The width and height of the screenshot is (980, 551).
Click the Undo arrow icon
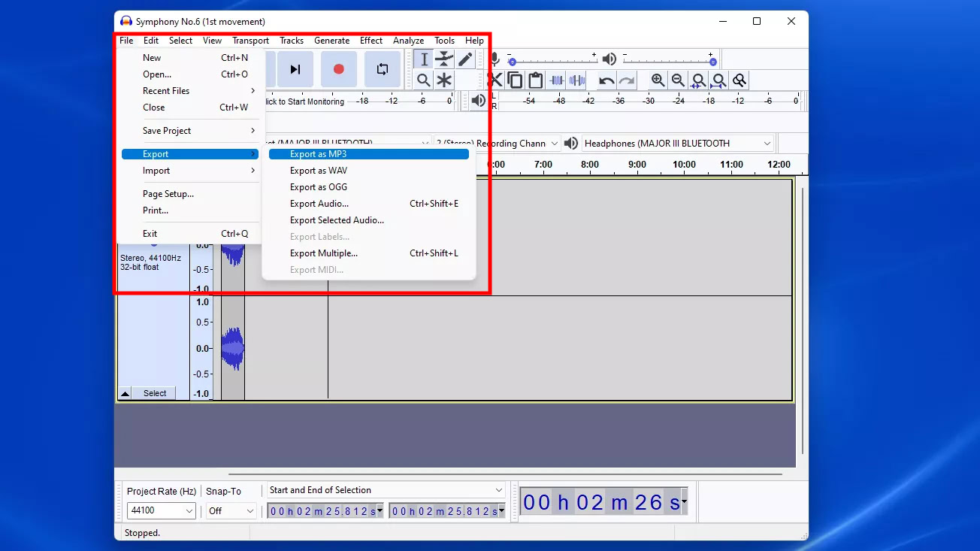coord(606,80)
